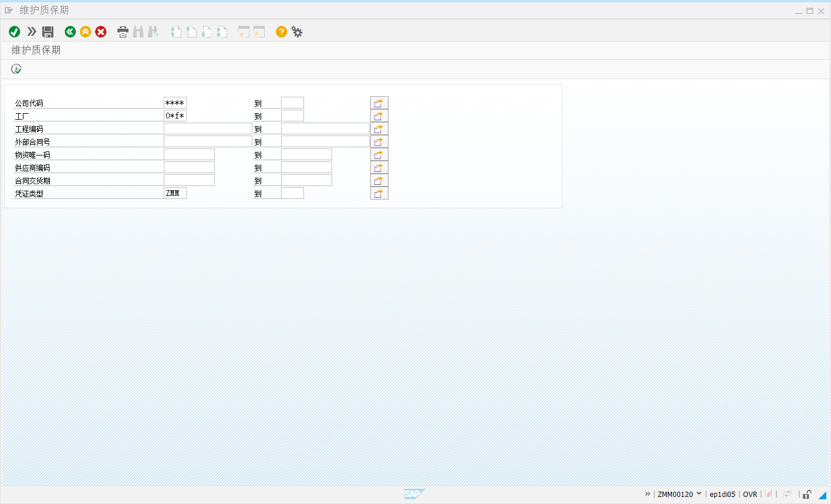Screen dimensions: 831x504
Task: Click the lock icon in status bar
Action: coord(808,495)
